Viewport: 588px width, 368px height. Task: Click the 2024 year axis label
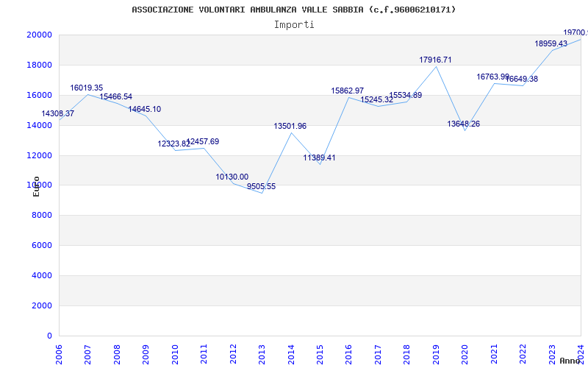581,354
